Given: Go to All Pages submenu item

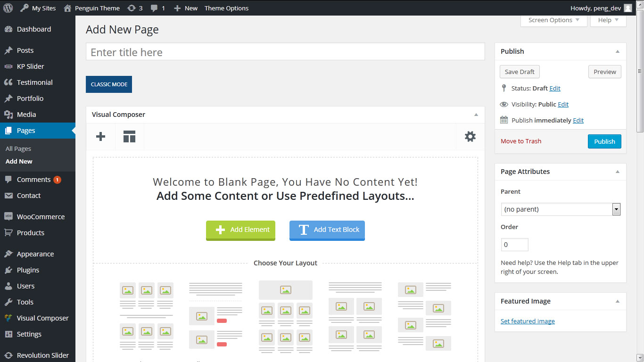Looking at the screenshot, I should [18, 148].
